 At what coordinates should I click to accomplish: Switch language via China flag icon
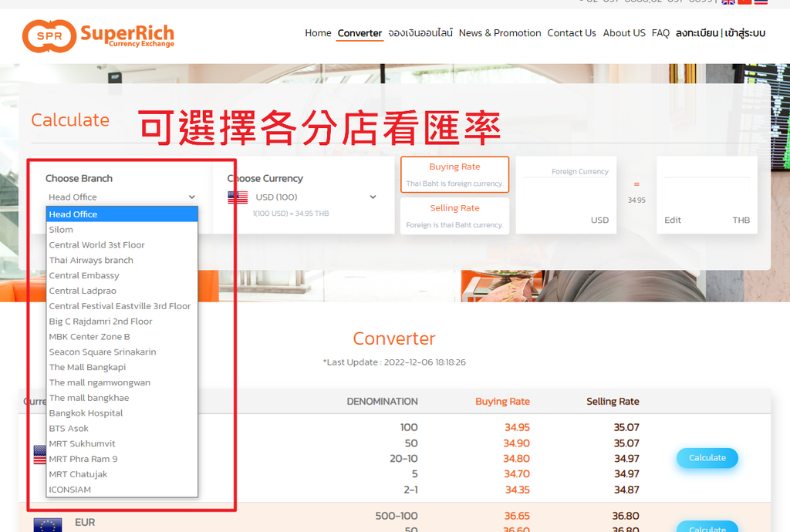[x=744, y=2]
